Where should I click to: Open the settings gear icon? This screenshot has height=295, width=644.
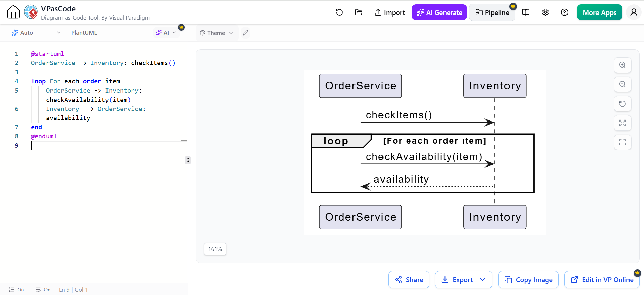tap(545, 12)
